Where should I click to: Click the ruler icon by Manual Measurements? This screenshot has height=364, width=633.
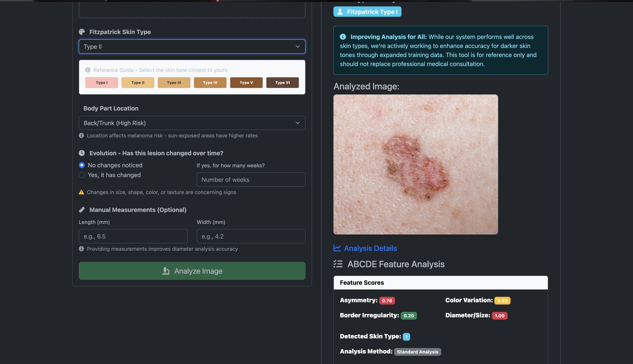click(x=82, y=210)
